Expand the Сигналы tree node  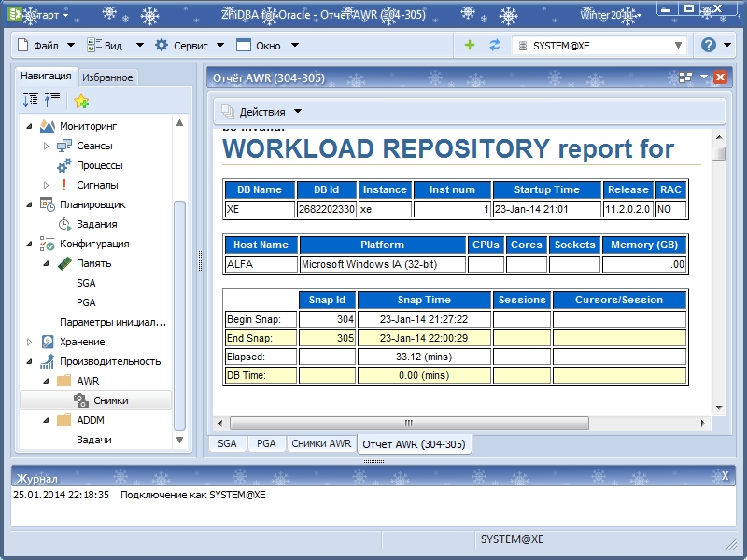pyautogui.click(x=46, y=185)
